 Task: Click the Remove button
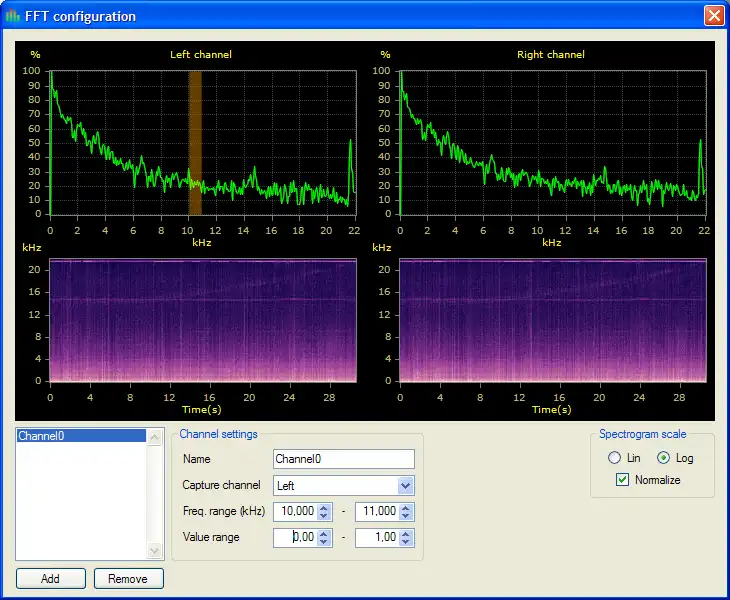click(128, 578)
